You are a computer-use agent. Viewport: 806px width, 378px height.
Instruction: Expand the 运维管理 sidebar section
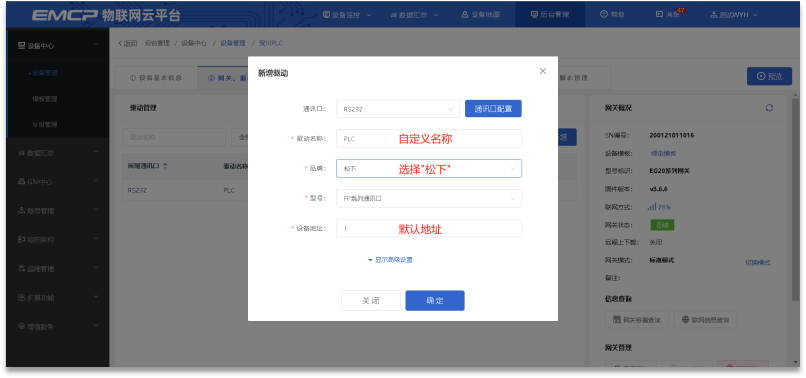[58, 268]
